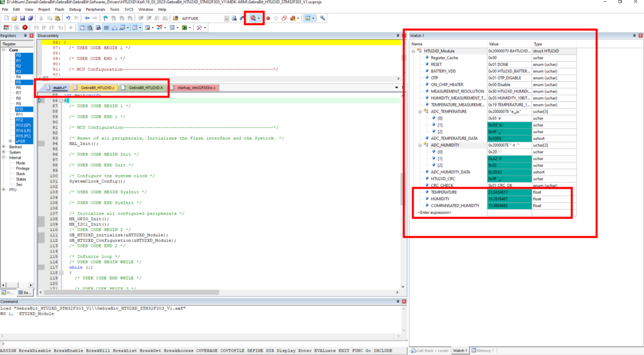Image resolution: width=644 pixels, height=355 pixels.
Task: Pin the Watch 1 panel
Action: point(634,36)
